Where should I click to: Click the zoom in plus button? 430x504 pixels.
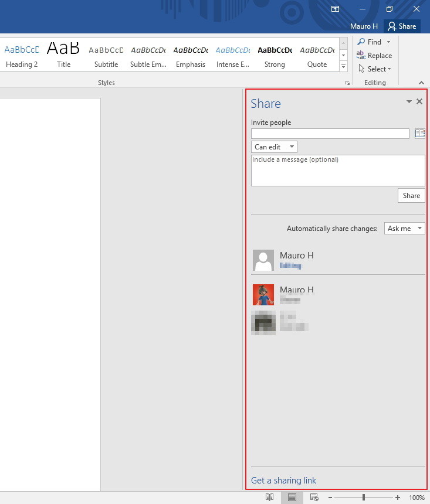point(398,498)
